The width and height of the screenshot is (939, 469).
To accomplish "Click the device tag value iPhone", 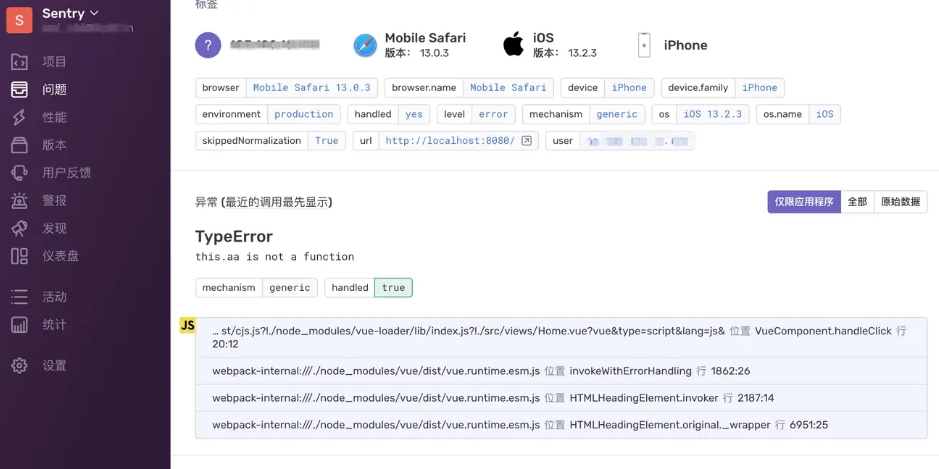I will click(629, 87).
